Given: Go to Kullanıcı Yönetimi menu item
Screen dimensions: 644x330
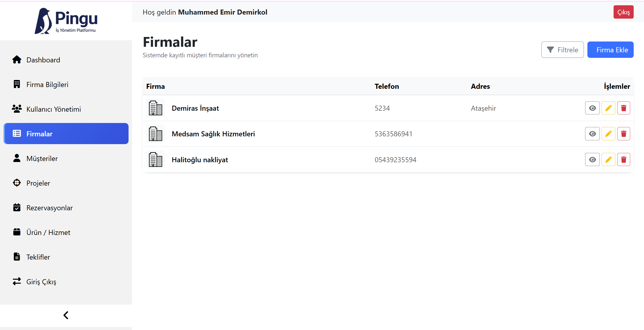Looking at the screenshot, I should (x=54, y=109).
